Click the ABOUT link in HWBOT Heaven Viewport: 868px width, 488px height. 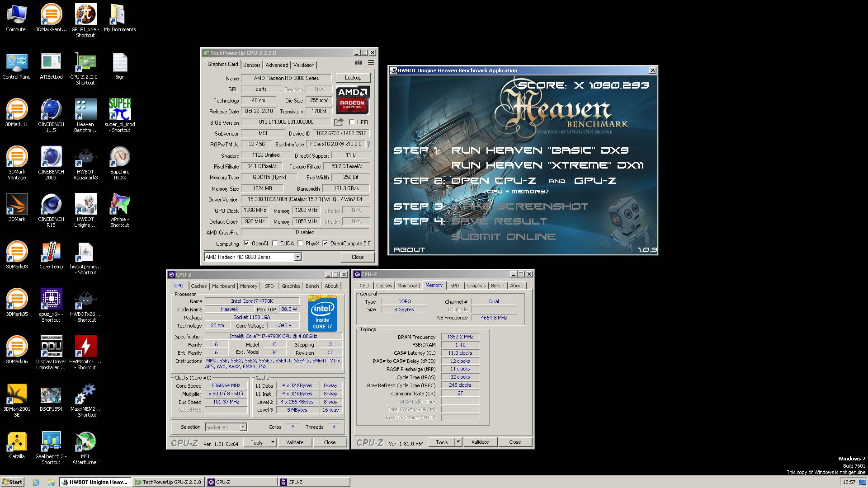coord(409,249)
